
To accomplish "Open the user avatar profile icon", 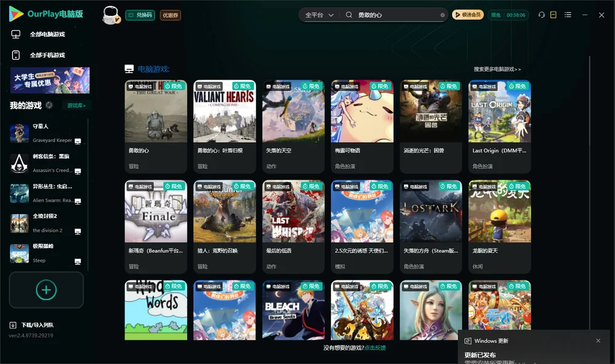I will pos(111,15).
